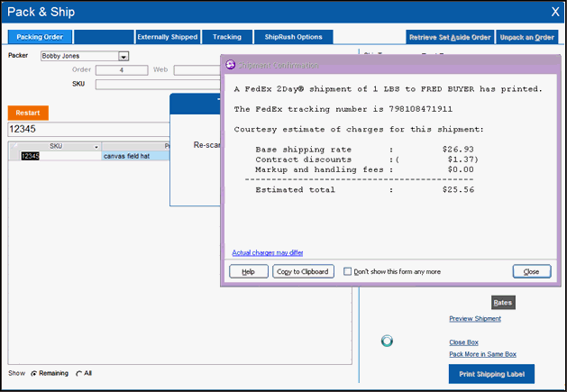Screen dimensions: 567x392
Task: Go to the Externally Shipped tab
Action: tap(167, 37)
